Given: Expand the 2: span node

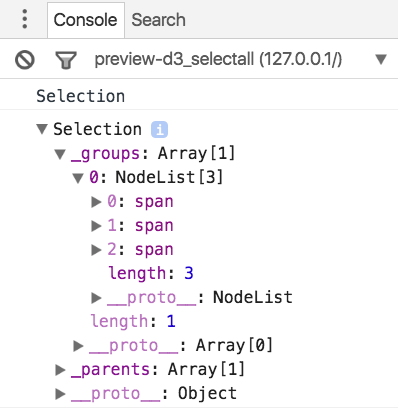Looking at the screenshot, I should pos(96,250).
